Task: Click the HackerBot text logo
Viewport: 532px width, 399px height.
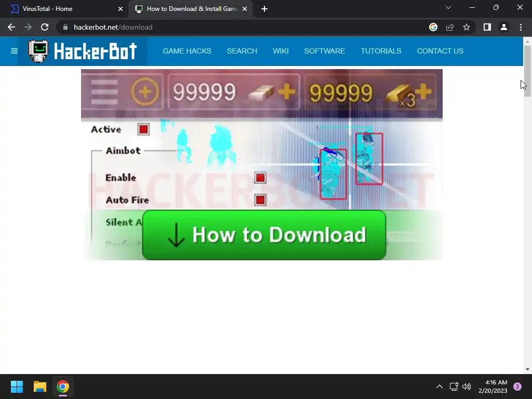Action: pyautogui.click(x=96, y=51)
